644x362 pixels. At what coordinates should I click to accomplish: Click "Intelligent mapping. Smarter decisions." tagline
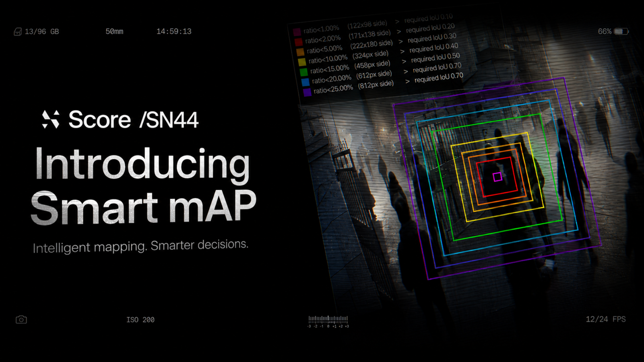click(x=140, y=246)
